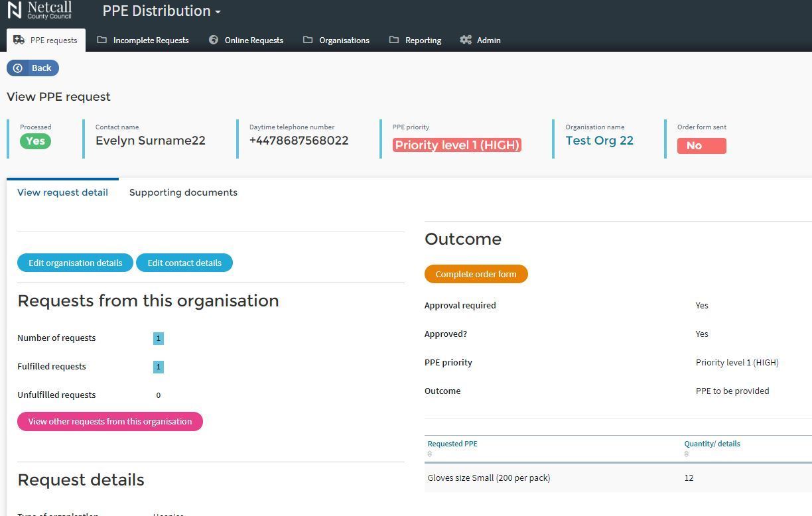Sort by Quantity/details column arrows
This screenshot has height=516, width=812.
[687, 454]
